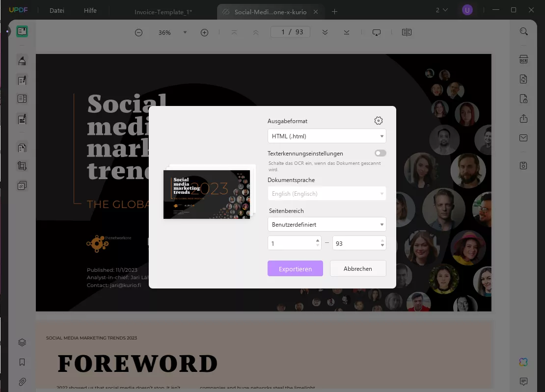Open the fill and sign tool
Screen dimensions: 545x392
(22, 119)
